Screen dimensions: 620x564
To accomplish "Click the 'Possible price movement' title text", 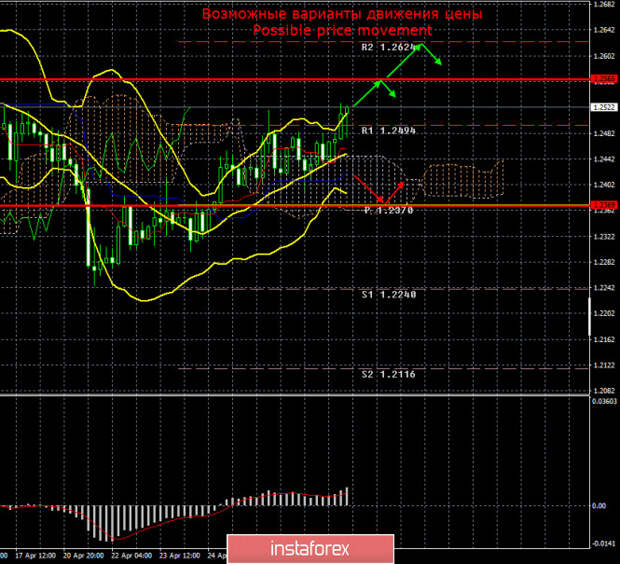I will (x=342, y=30).
